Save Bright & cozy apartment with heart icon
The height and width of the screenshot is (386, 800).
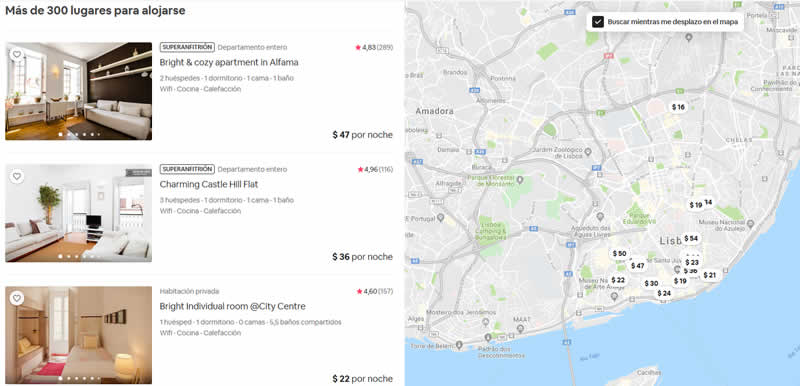(17, 54)
